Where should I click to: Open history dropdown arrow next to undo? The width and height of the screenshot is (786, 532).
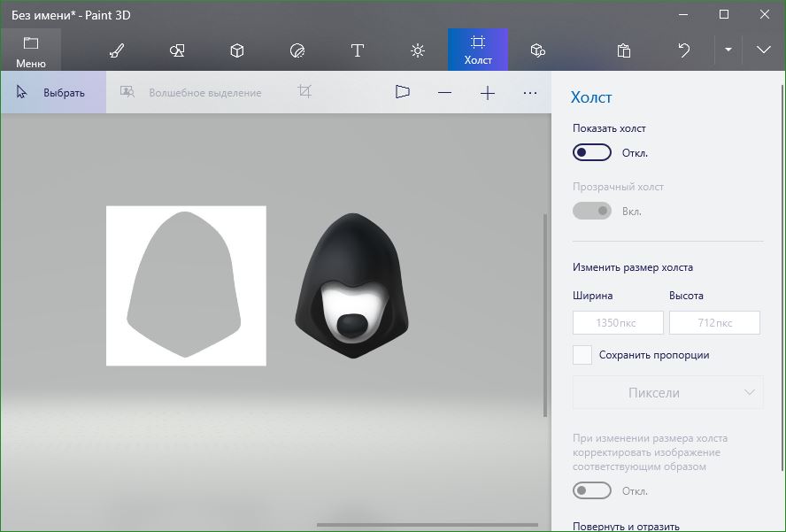[728, 50]
